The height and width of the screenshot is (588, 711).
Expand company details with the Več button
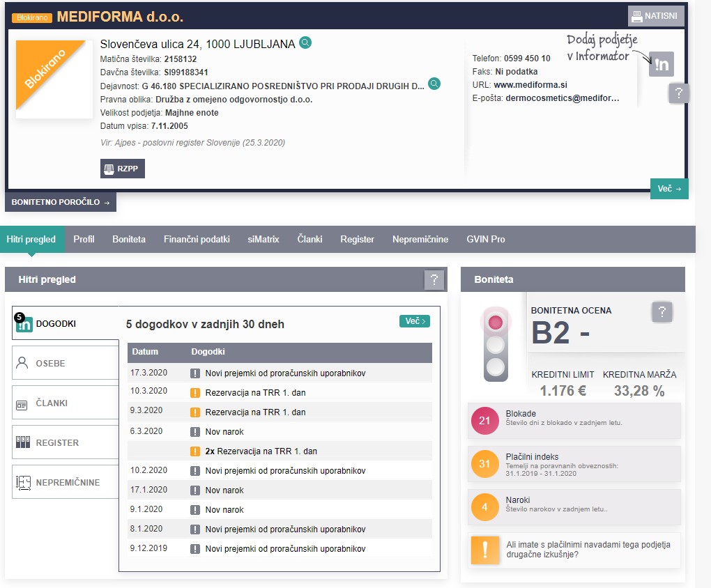click(x=669, y=189)
